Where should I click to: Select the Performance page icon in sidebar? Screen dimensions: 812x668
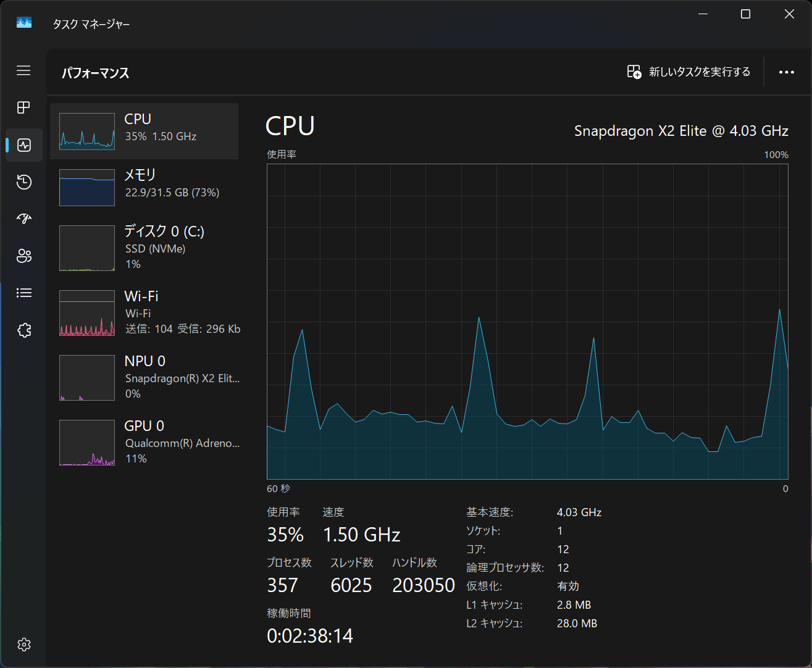tap(24, 145)
